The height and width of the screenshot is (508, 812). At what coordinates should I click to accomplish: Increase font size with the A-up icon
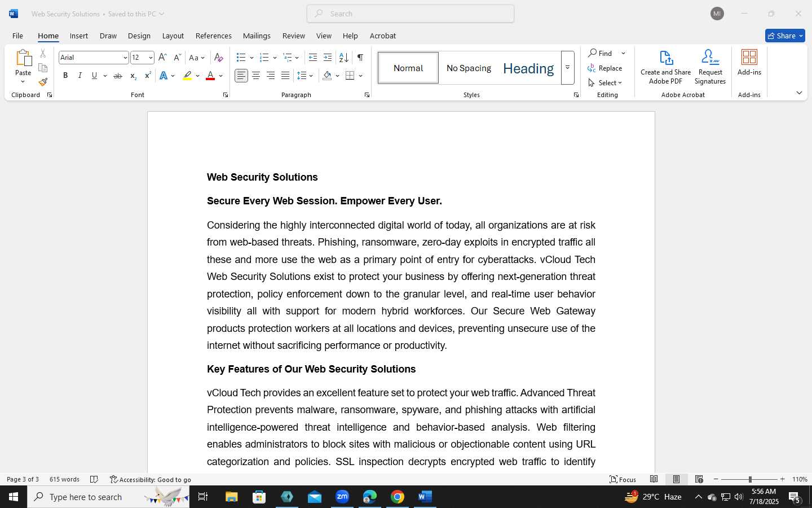pyautogui.click(x=162, y=58)
